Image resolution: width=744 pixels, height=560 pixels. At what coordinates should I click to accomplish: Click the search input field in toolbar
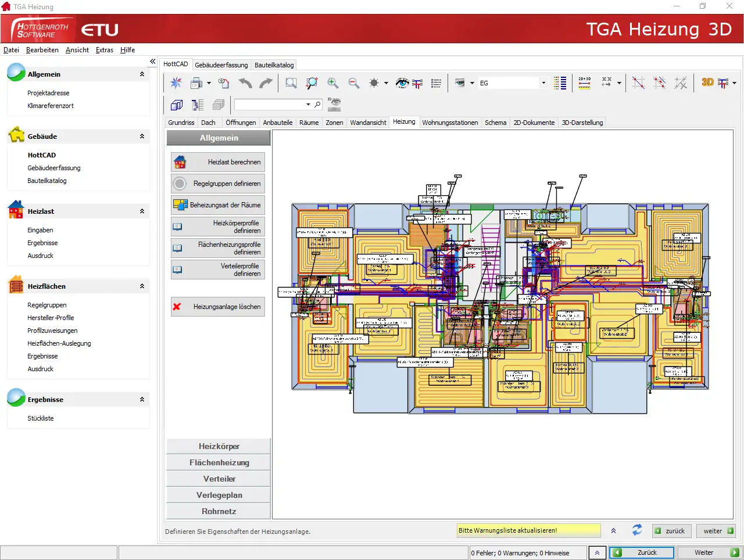270,105
